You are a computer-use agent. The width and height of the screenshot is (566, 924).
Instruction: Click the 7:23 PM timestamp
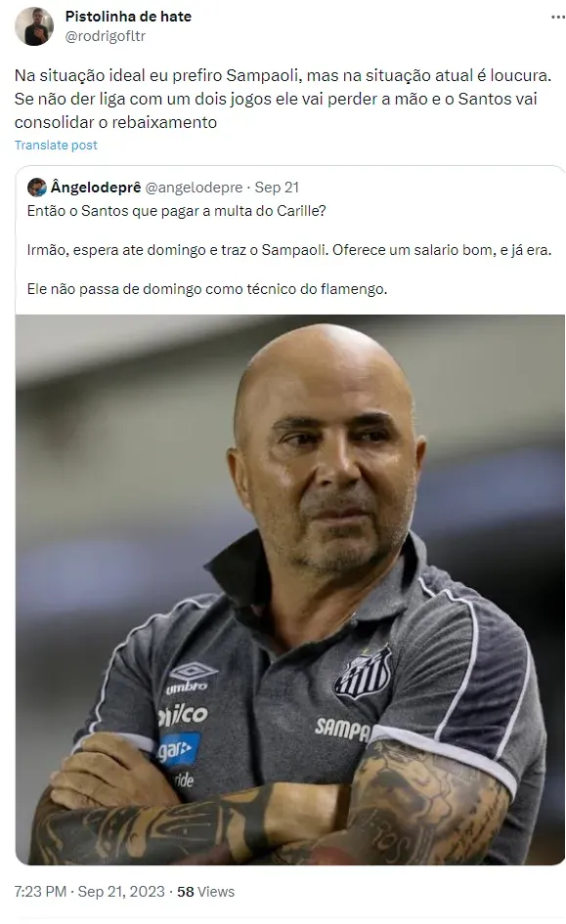click(40, 892)
